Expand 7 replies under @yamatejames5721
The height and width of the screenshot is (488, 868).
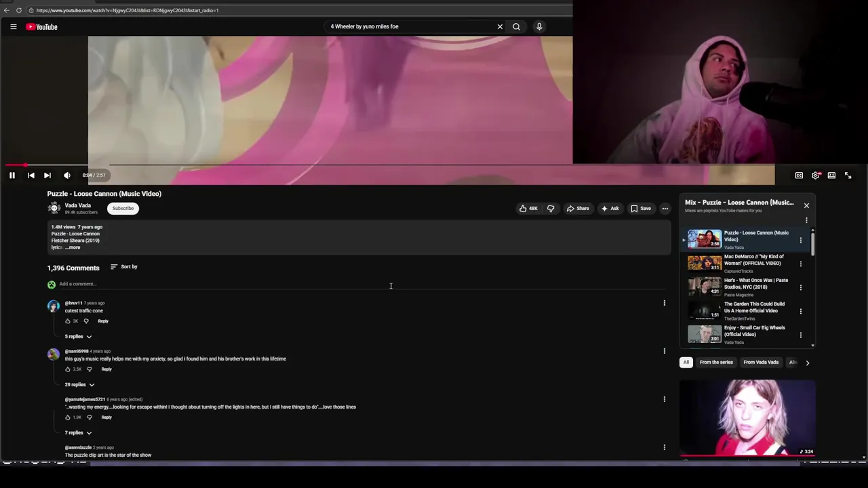78,433
